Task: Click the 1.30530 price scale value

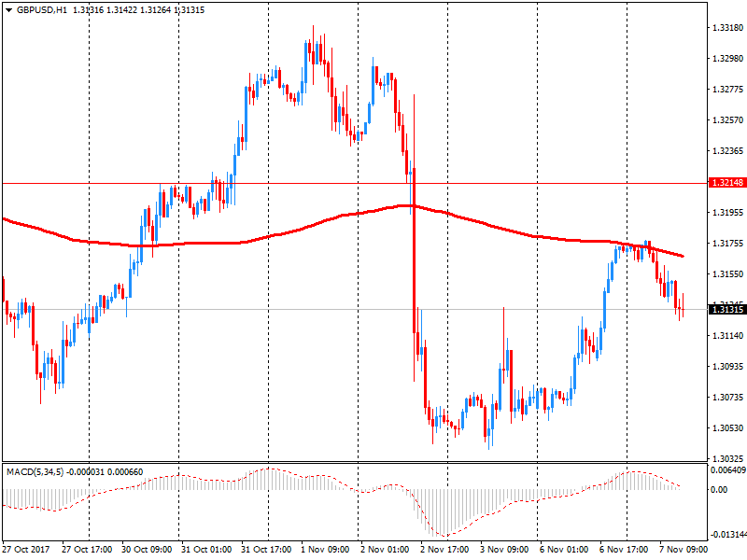Action: [x=727, y=428]
